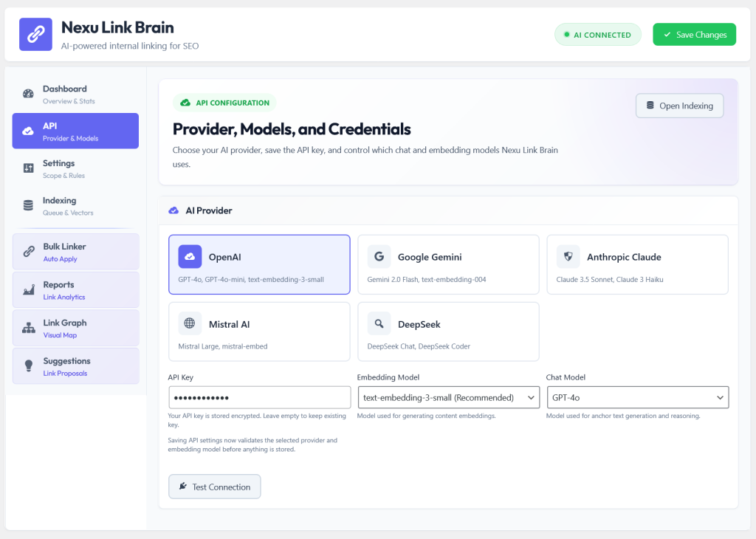Click the Nexu Link Brain title text
The height and width of the screenshot is (539, 756).
point(117,27)
